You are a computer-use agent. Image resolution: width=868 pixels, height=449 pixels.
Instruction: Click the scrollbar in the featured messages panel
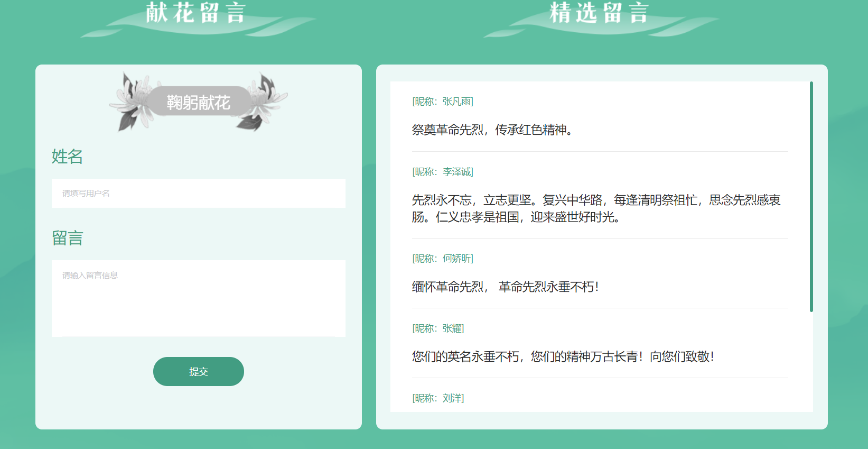click(811, 197)
